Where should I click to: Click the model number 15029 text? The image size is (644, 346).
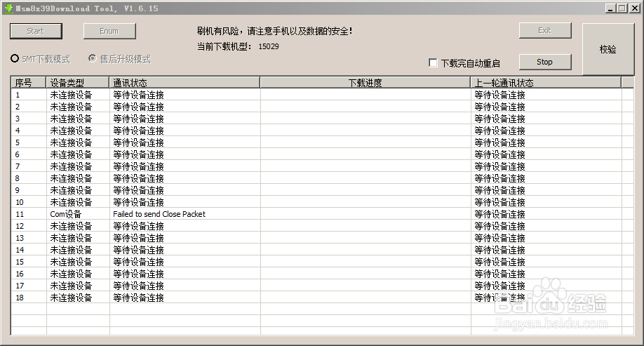point(269,46)
